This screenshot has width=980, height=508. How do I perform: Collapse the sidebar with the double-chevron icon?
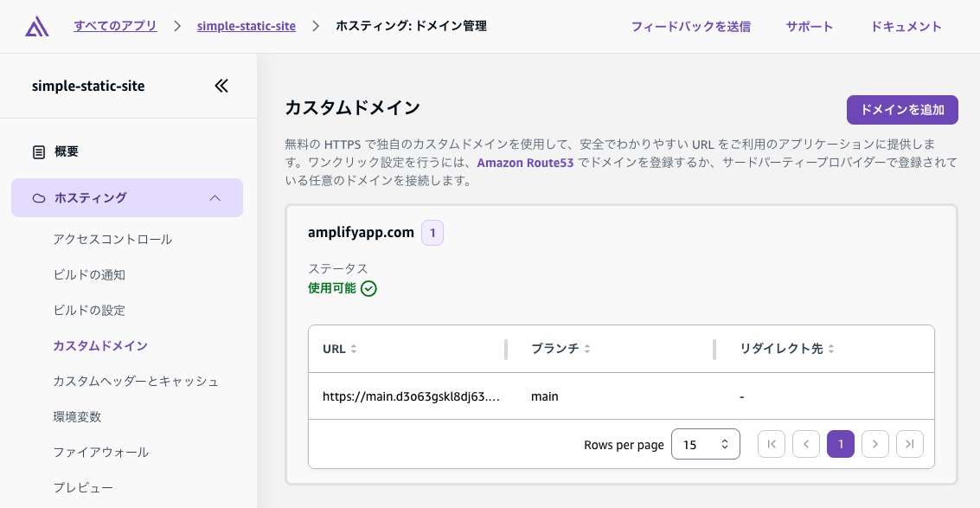pos(221,86)
